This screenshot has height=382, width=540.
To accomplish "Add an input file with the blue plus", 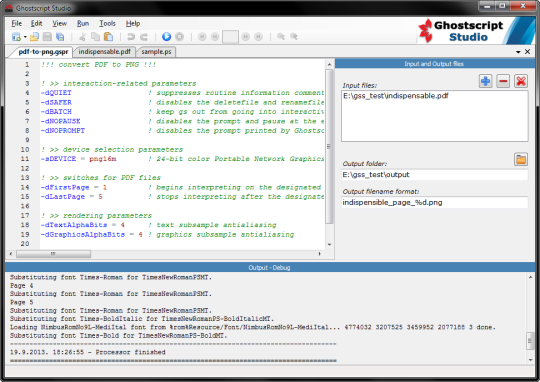I will (x=486, y=81).
